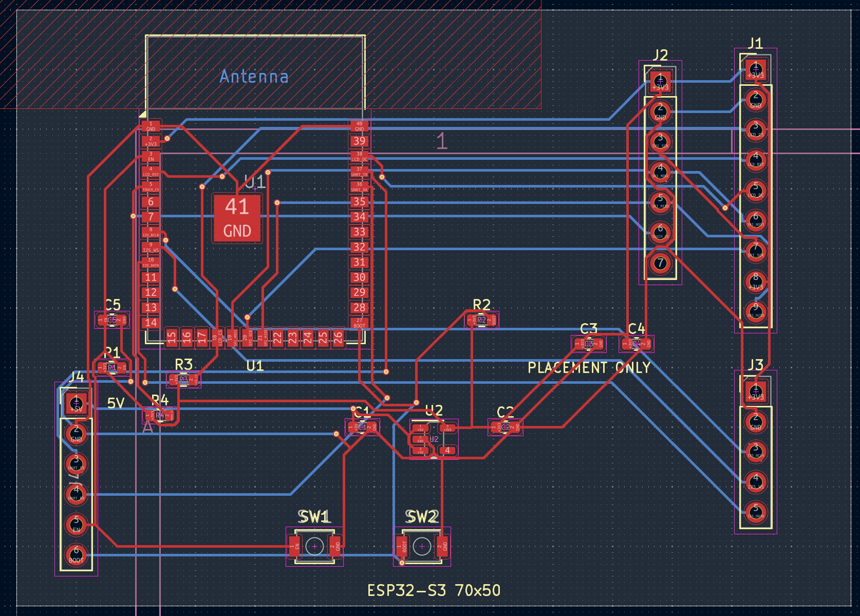Select pad 1 +3V3 of connector J1
The width and height of the screenshot is (860, 616).
pos(756,69)
